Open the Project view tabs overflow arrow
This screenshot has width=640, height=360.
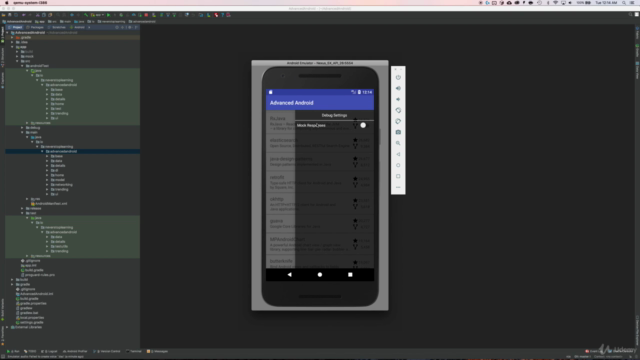pyautogui.click(x=89, y=27)
